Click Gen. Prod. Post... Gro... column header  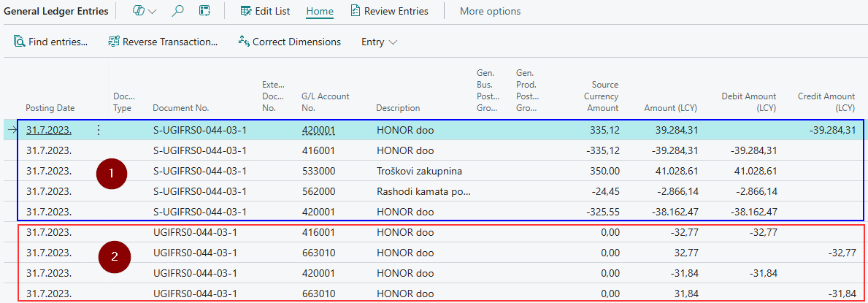pyautogui.click(x=528, y=91)
